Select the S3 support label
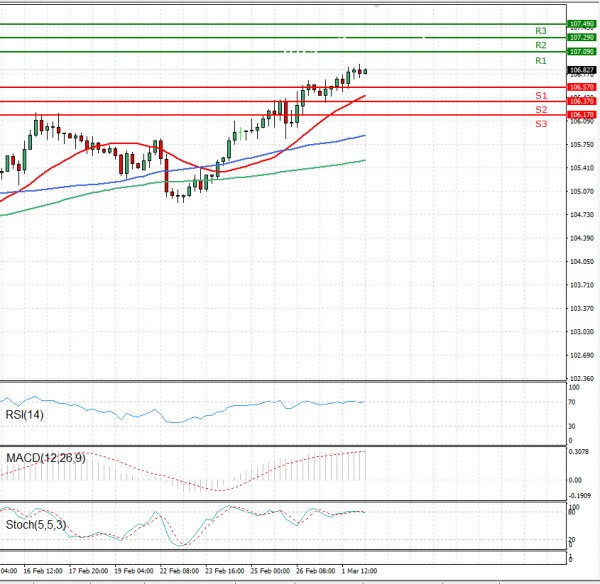The image size is (600, 584). (541, 124)
